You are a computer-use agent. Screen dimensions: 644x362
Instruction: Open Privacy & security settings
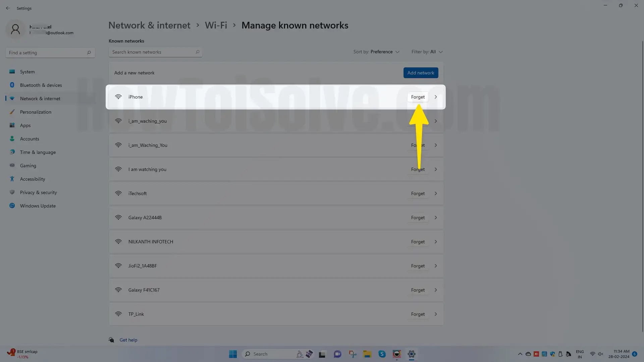pos(38,192)
